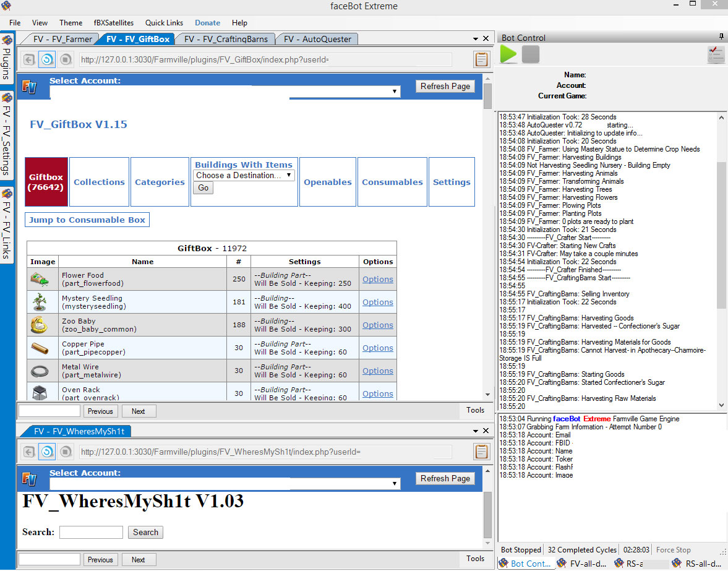Click Flower Food item image
The image size is (728, 571).
40,279
